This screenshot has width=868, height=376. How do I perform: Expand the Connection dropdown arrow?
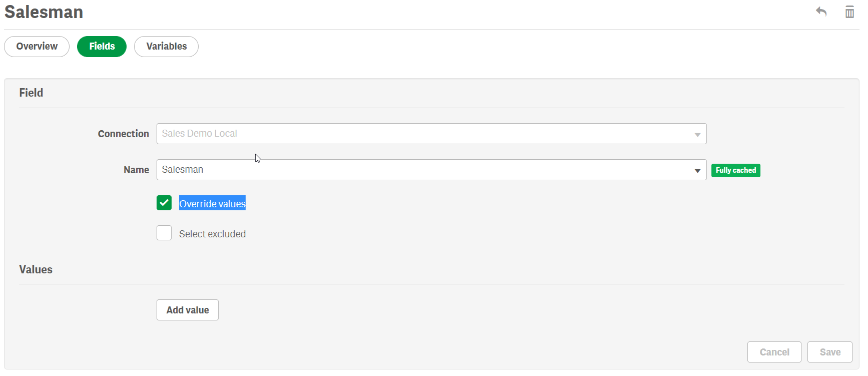click(697, 134)
